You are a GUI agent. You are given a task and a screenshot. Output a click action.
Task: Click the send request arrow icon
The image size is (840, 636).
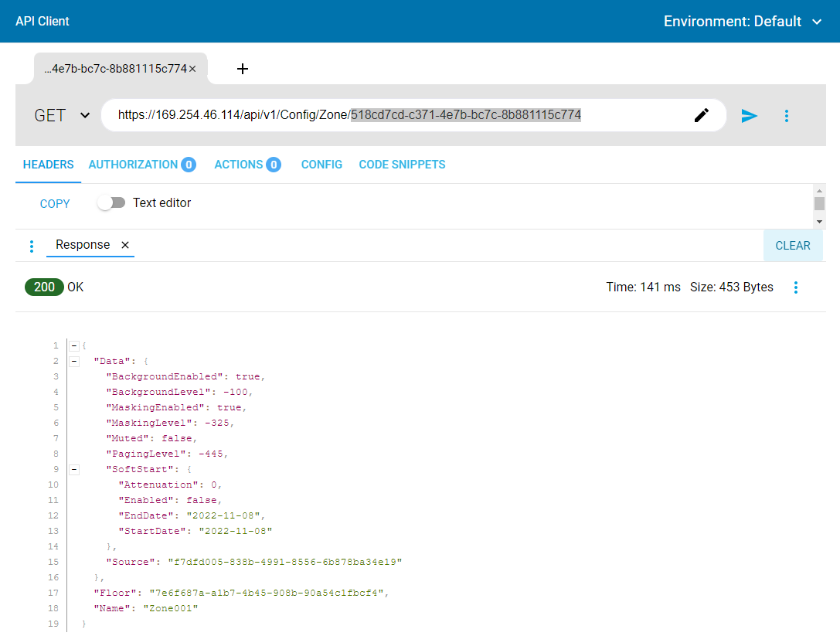[x=749, y=116]
